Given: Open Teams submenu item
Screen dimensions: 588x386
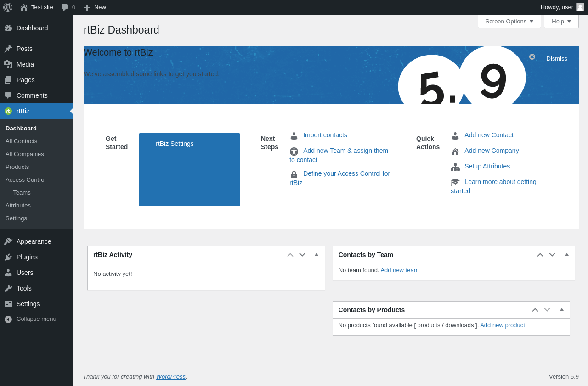Looking at the screenshot, I should pyautogui.click(x=37, y=193).
